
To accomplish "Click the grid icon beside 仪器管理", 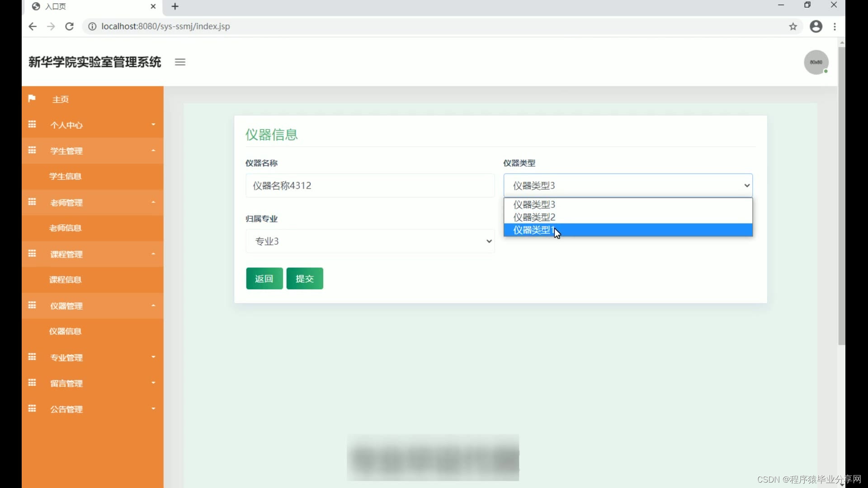I will click(x=32, y=305).
